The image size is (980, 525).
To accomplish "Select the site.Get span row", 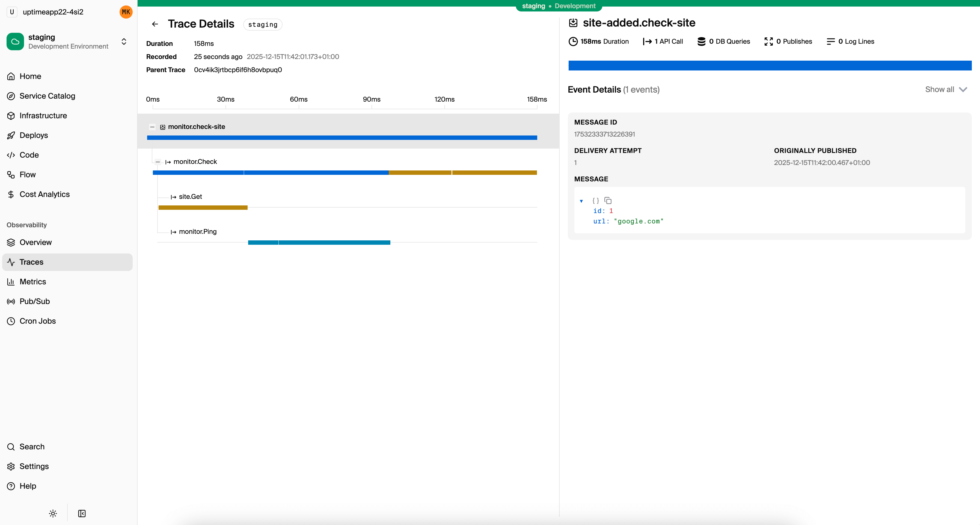I will click(x=190, y=196).
